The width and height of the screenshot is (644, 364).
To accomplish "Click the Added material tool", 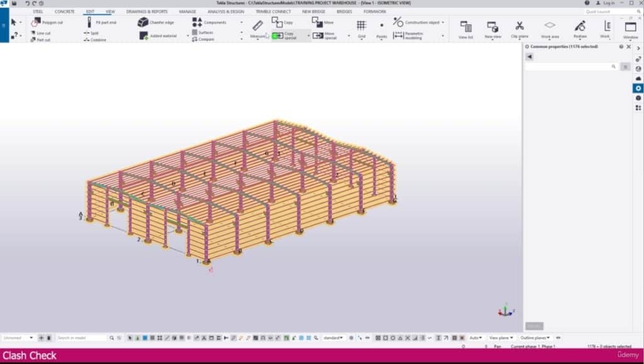I will [x=158, y=36].
